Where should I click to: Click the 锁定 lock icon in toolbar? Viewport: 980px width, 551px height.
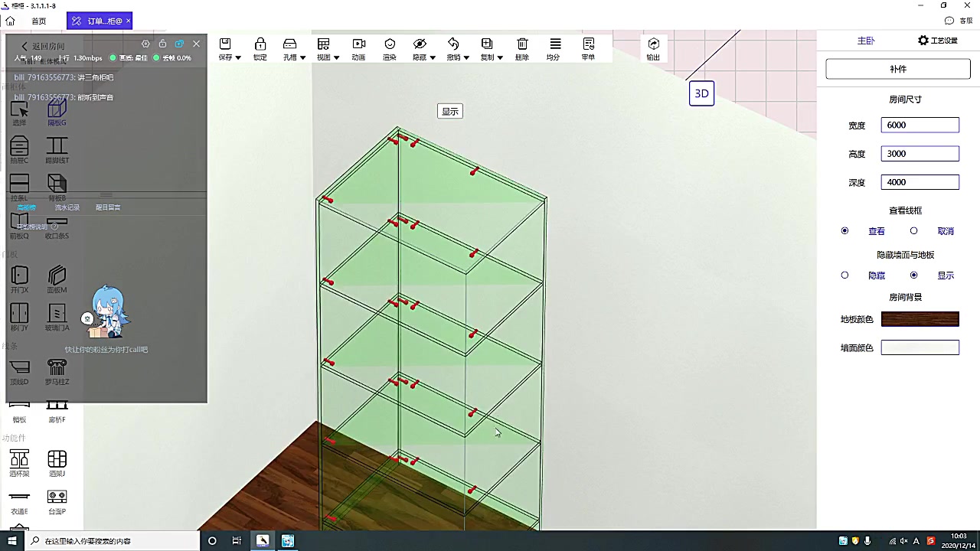260,44
